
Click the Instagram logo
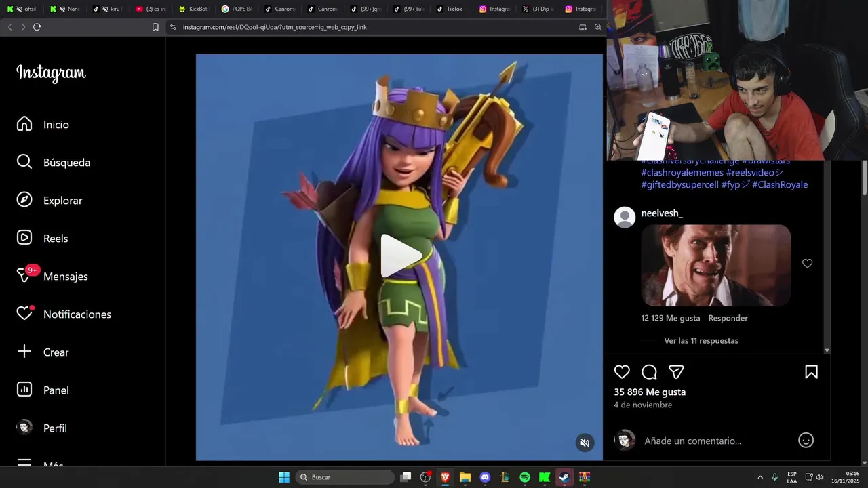point(51,73)
